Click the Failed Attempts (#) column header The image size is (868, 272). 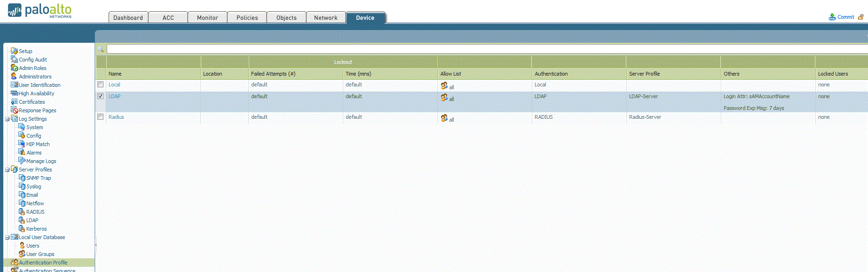pyautogui.click(x=296, y=74)
